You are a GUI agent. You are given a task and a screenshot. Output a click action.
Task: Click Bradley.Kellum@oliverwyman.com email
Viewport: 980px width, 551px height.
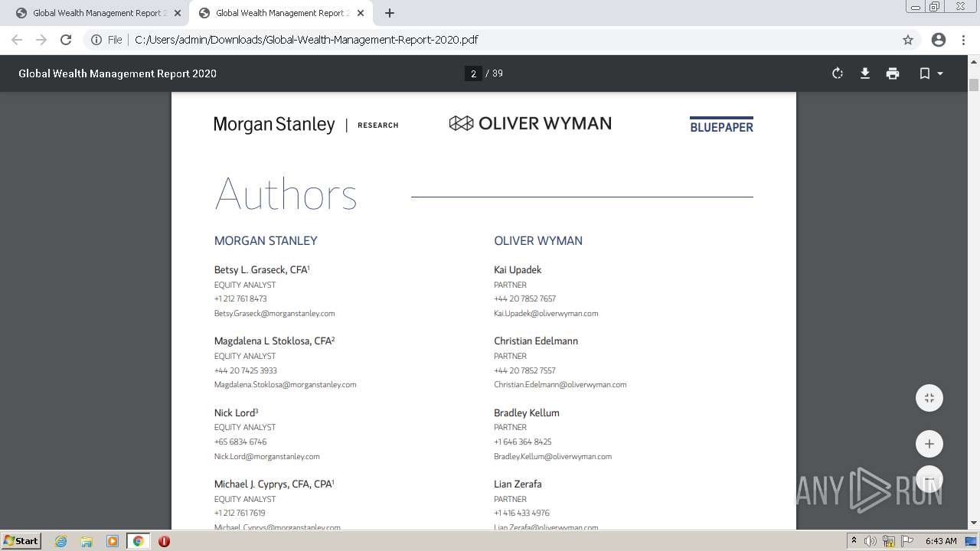[x=552, y=456]
